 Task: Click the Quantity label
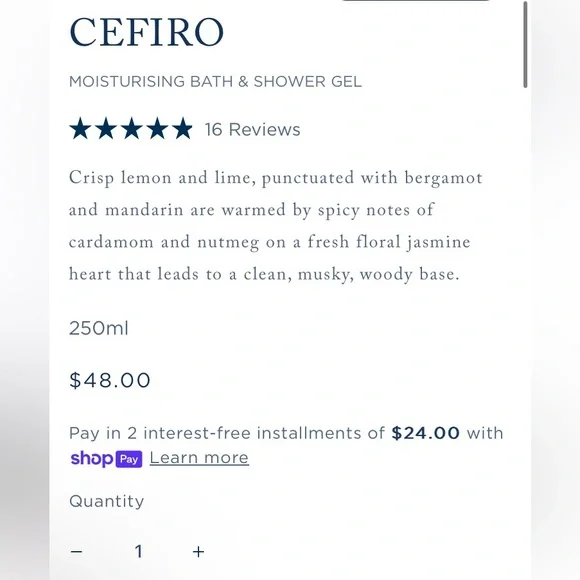coord(107,502)
